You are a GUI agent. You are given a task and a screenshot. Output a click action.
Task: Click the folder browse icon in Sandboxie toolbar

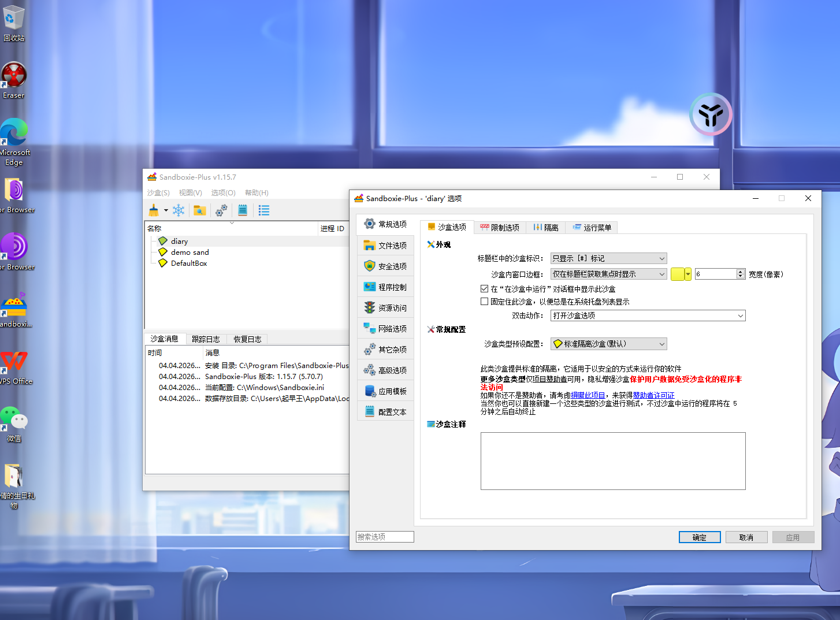click(x=199, y=210)
